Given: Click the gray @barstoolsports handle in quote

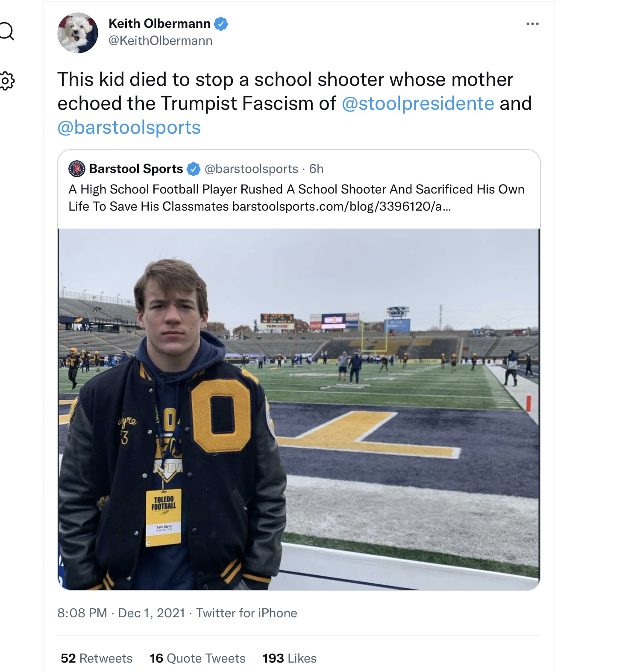Looking at the screenshot, I should (251, 169).
